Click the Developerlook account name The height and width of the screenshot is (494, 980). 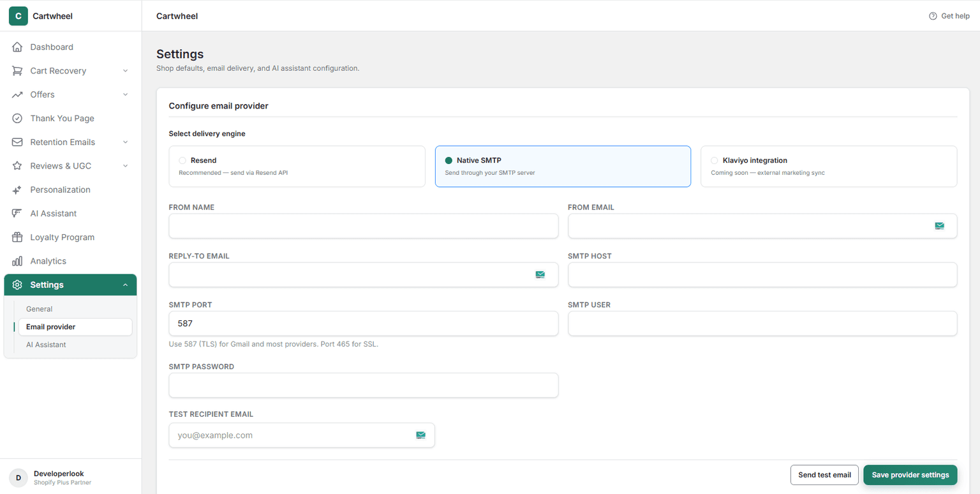pos(59,474)
